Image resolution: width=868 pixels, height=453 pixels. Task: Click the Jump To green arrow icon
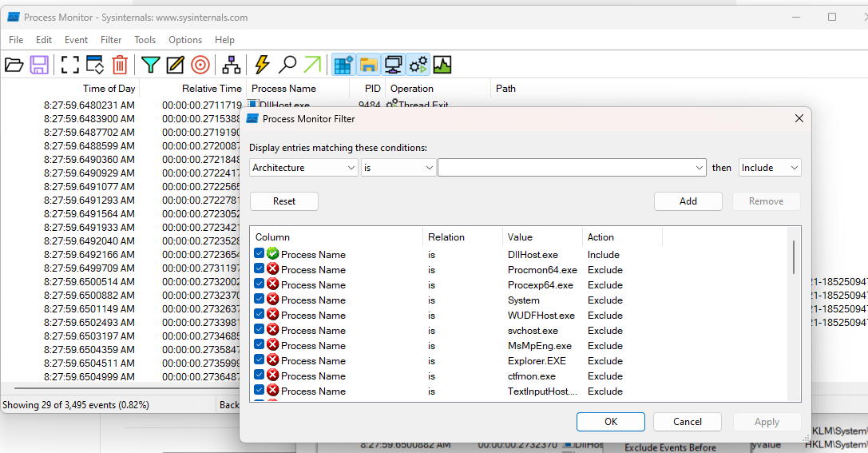click(x=312, y=65)
